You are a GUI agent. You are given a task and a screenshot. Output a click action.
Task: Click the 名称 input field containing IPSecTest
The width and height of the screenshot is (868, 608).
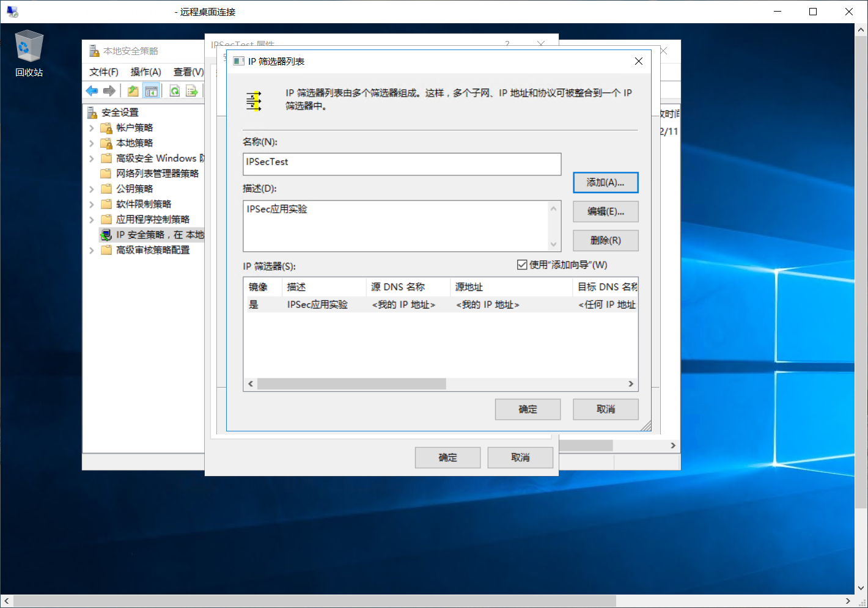402,164
